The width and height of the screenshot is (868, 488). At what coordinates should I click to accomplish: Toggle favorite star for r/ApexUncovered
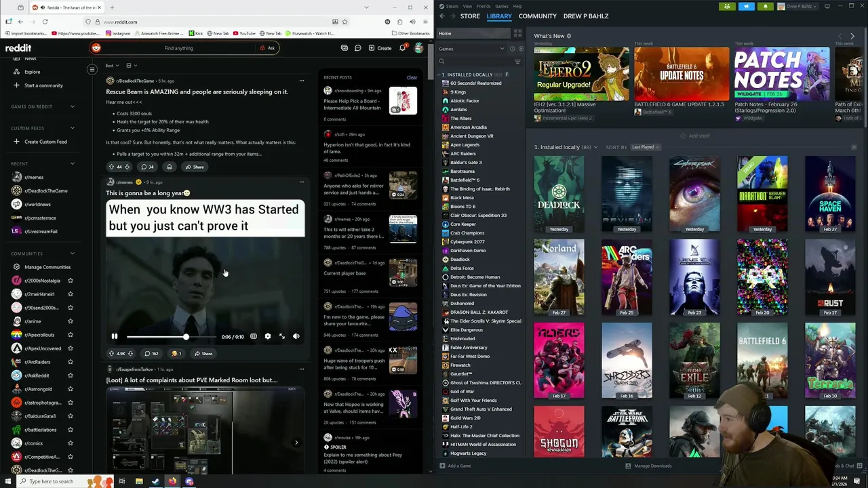coord(70,348)
